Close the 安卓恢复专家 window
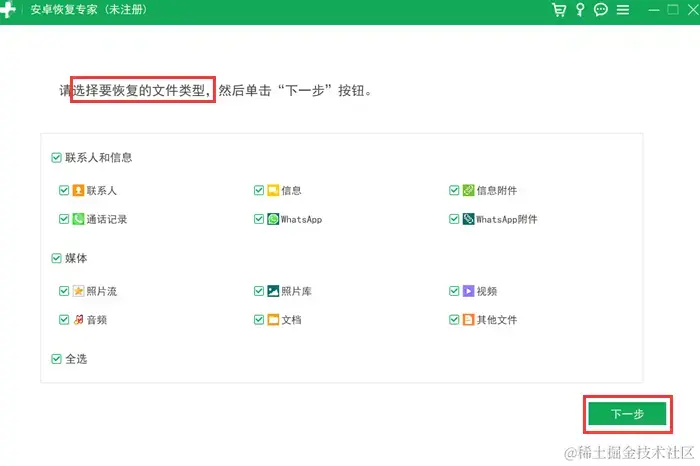 pyautogui.click(x=693, y=9)
